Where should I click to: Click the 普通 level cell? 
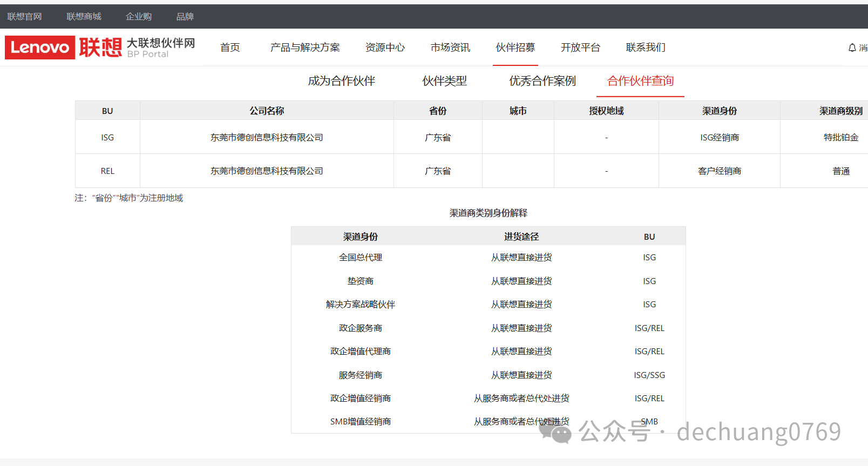click(841, 171)
